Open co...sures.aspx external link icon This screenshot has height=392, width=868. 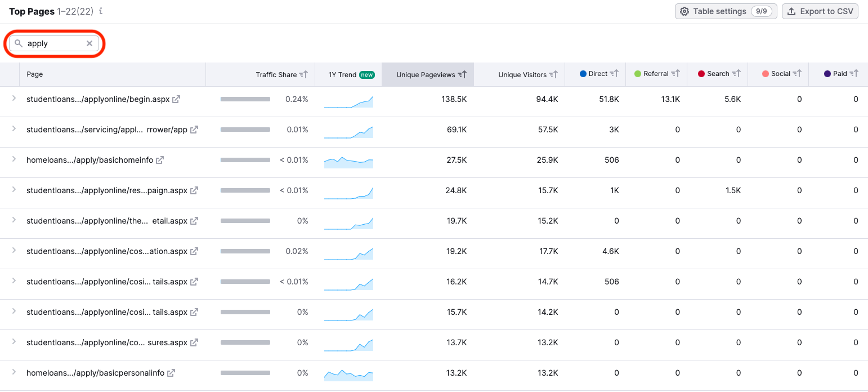(x=194, y=342)
